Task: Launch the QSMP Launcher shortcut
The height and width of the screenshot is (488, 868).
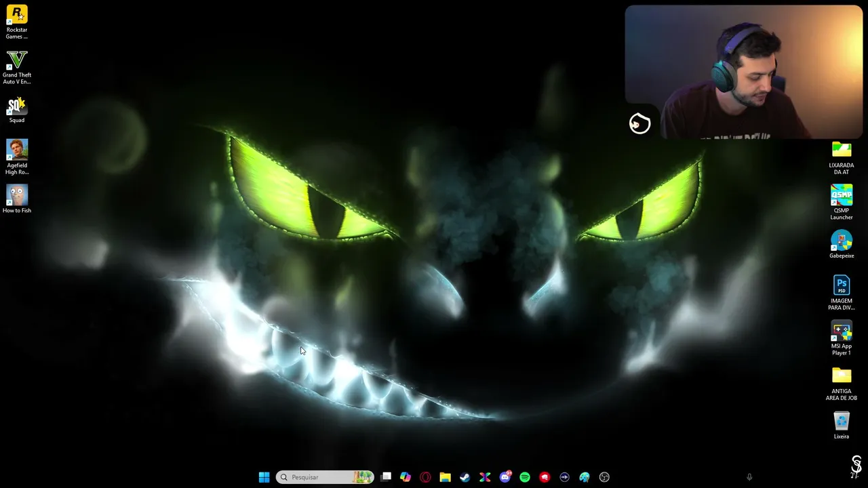Action: 842,202
